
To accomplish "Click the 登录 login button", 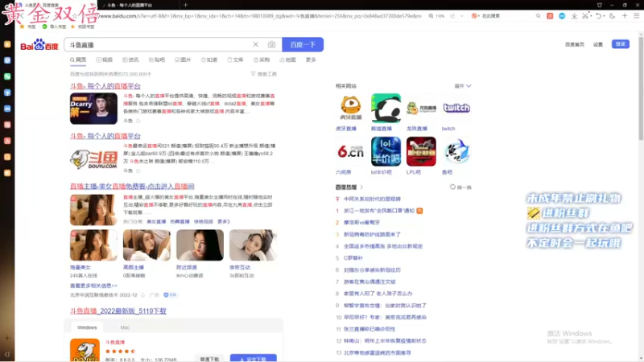I will [621, 44].
